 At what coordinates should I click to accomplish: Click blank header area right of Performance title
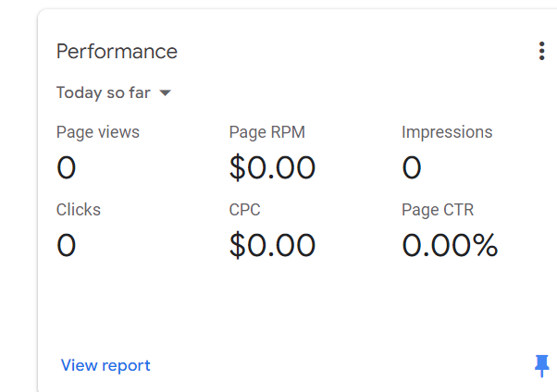352,51
